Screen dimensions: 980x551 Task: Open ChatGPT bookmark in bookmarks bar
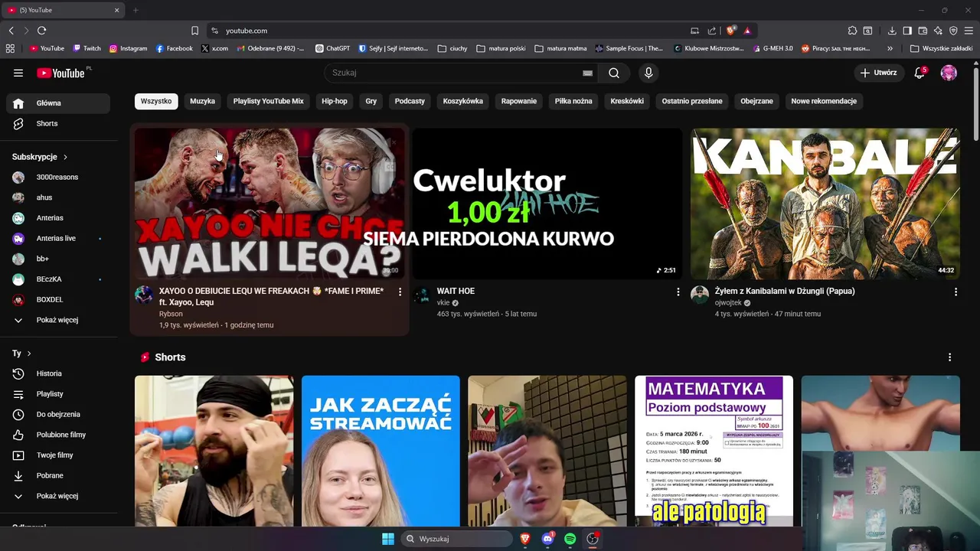(332, 48)
